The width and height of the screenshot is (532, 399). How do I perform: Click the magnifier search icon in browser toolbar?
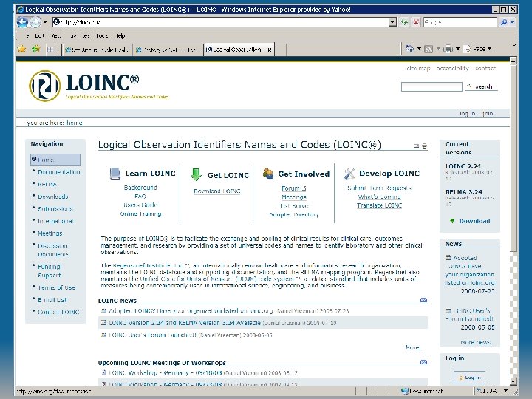click(504, 22)
